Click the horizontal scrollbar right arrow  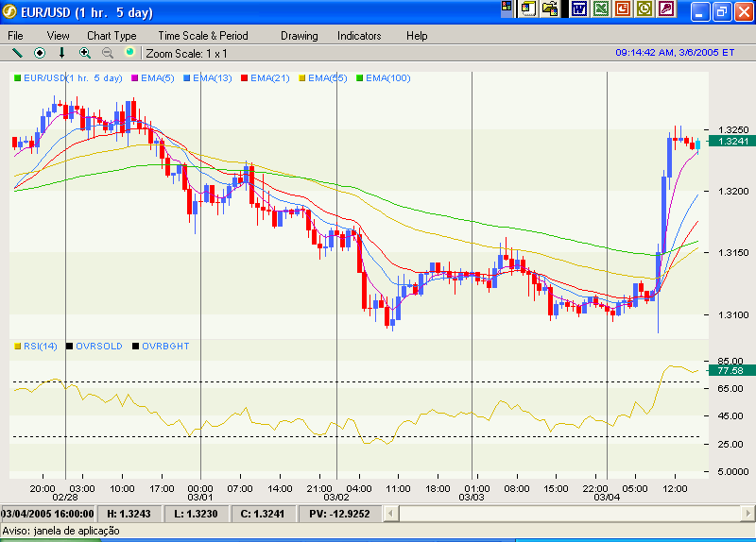749,513
